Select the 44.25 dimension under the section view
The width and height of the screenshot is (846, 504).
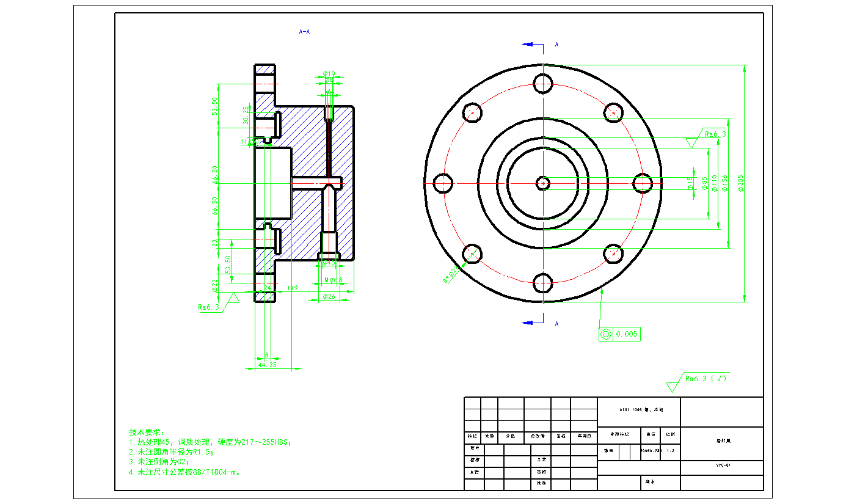[267, 365]
